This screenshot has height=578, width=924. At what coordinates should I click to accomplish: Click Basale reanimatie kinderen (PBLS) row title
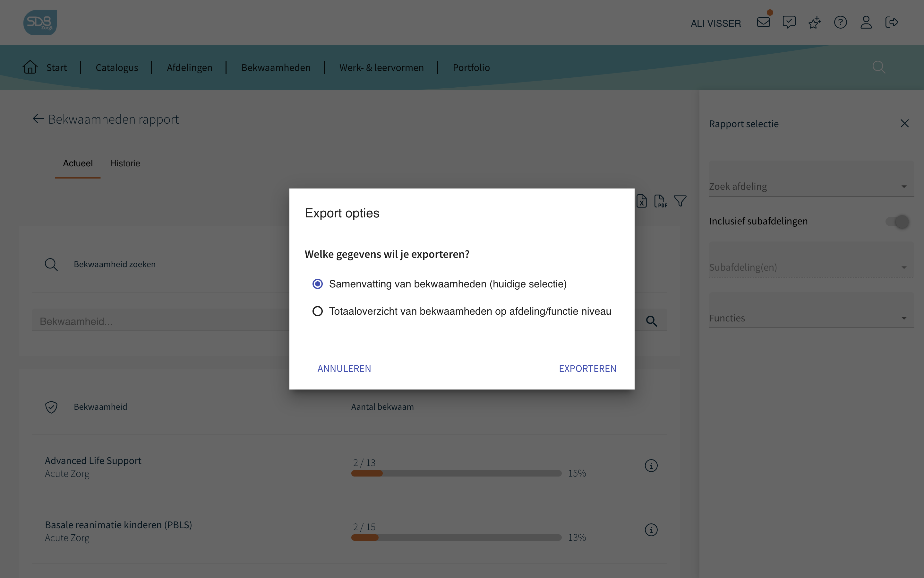click(x=118, y=524)
